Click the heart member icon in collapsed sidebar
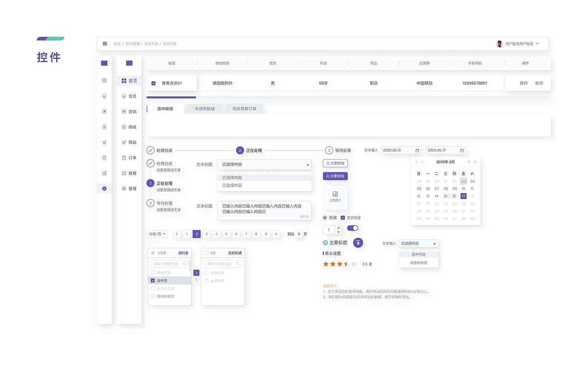 (104, 96)
